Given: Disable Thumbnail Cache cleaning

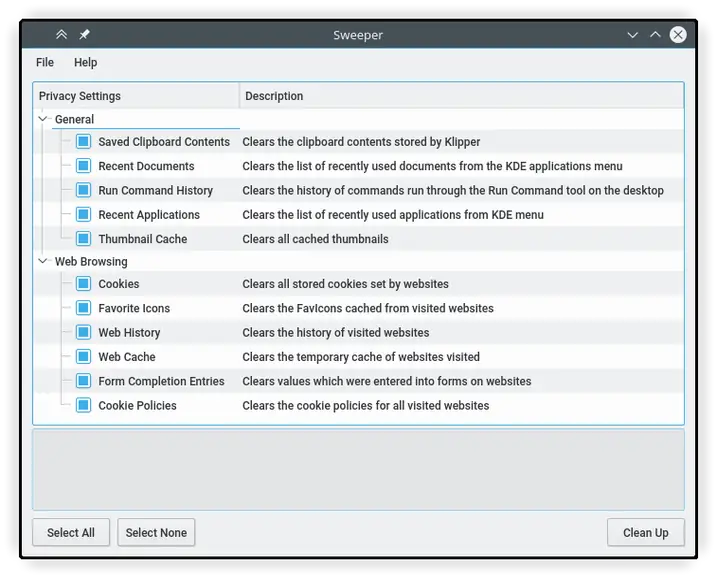Looking at the screenshot, I should [x=83, y=238].
